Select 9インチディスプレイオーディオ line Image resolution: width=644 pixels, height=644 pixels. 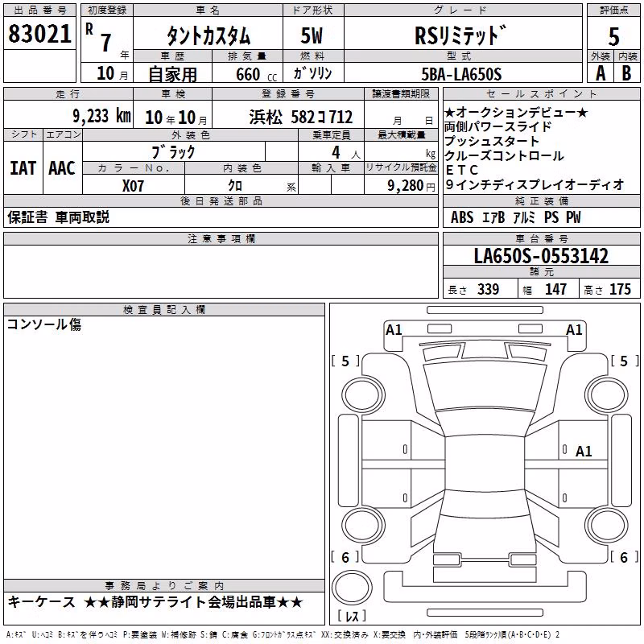[535, 185]
